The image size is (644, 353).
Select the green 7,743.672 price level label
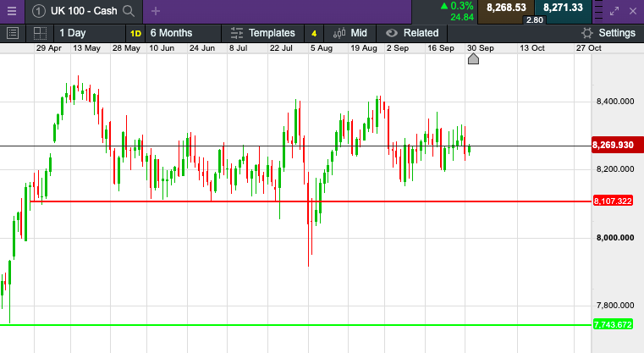coord(613,325)
